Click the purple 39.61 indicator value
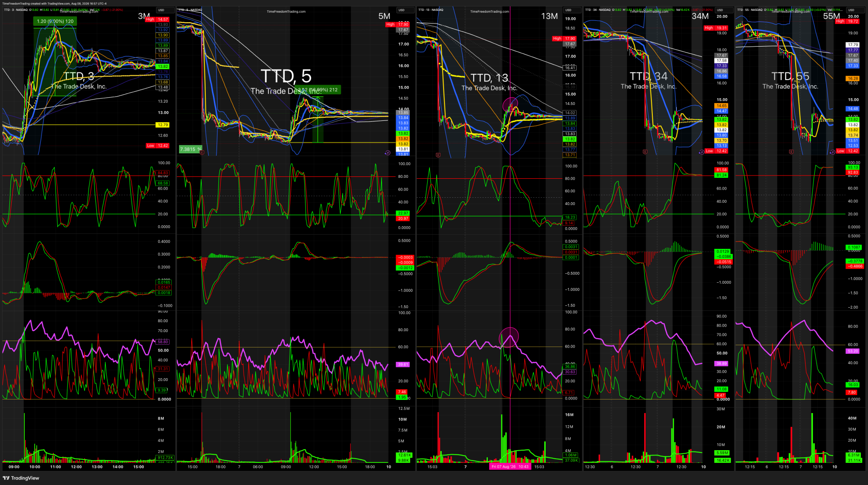The image size is (868, 485). coord(403,365)
